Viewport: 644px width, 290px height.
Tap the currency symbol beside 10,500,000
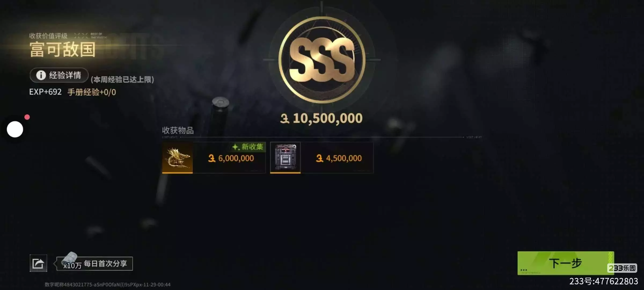pyautogui.click(x=285, y=118)
